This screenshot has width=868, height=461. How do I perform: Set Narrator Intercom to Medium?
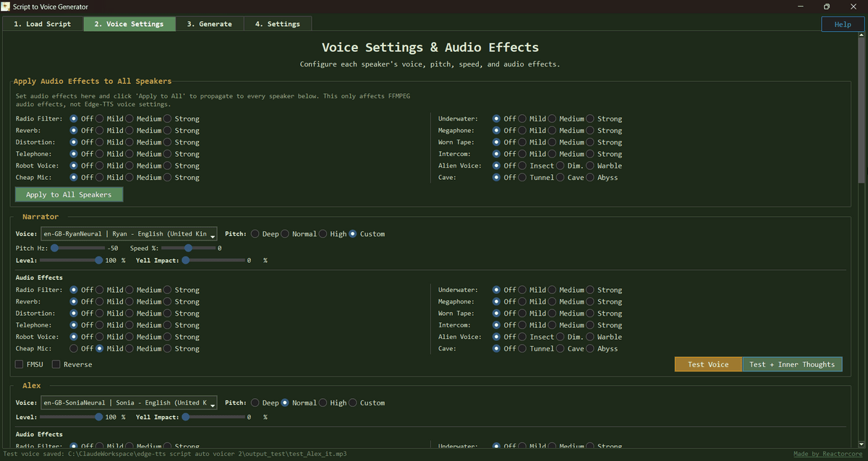coord(566,326)
